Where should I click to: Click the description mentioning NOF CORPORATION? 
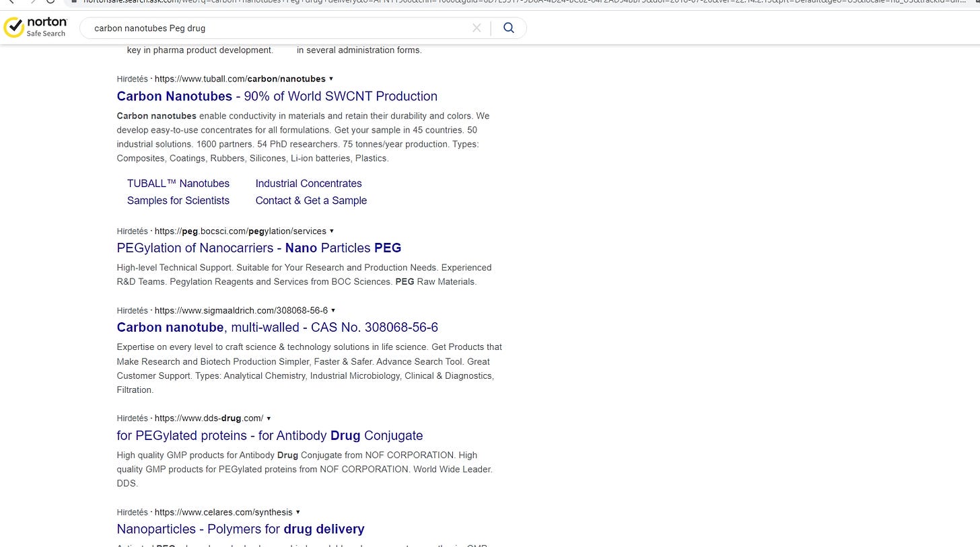coord(304,469)
